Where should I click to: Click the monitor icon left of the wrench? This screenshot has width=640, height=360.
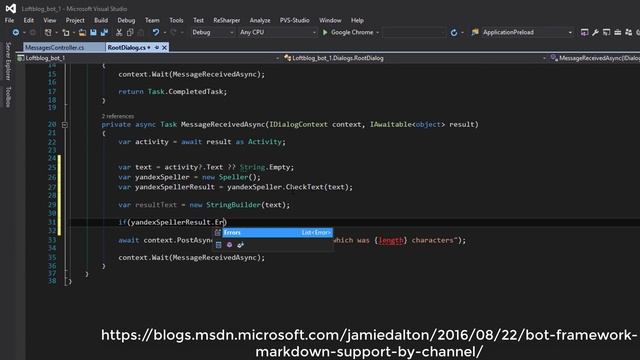584,32
